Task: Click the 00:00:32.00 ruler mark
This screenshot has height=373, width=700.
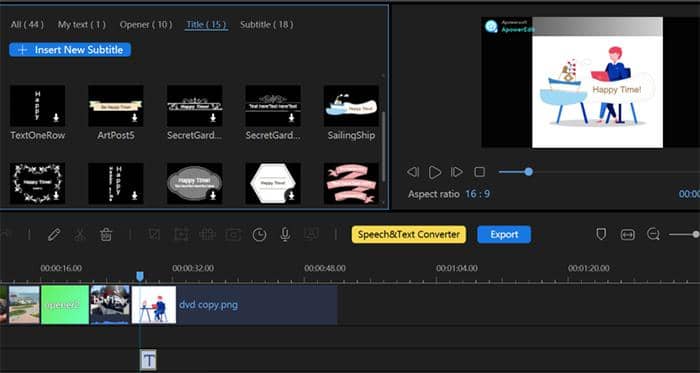Action: (193, 268)
